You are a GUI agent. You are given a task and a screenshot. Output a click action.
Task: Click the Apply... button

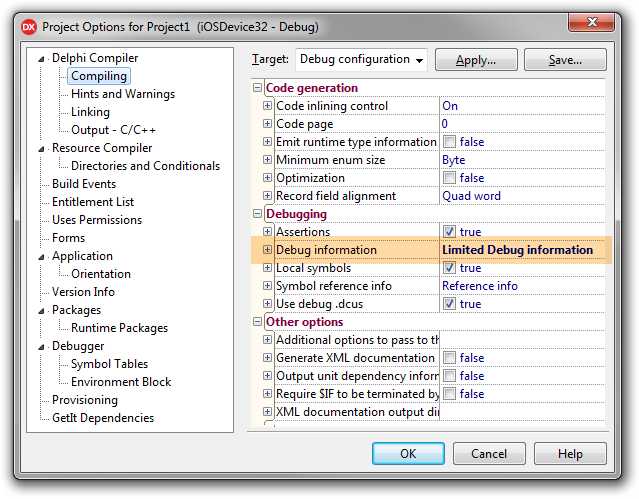tap(476, 60)
